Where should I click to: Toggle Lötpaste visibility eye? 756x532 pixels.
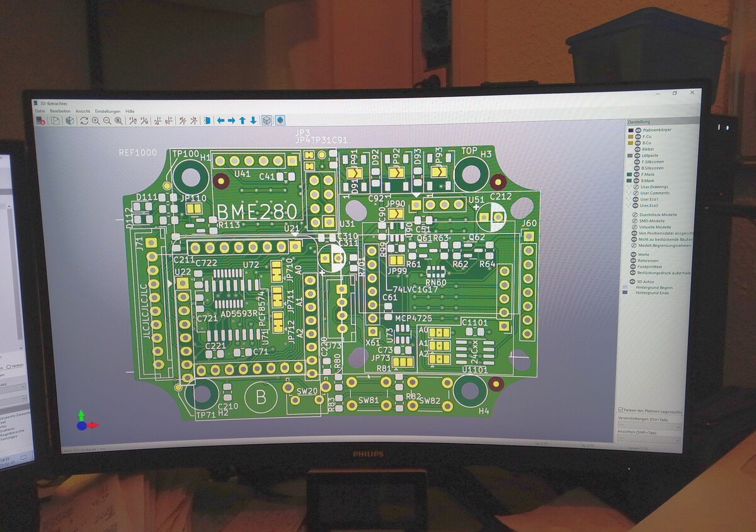tap(638, 156)
